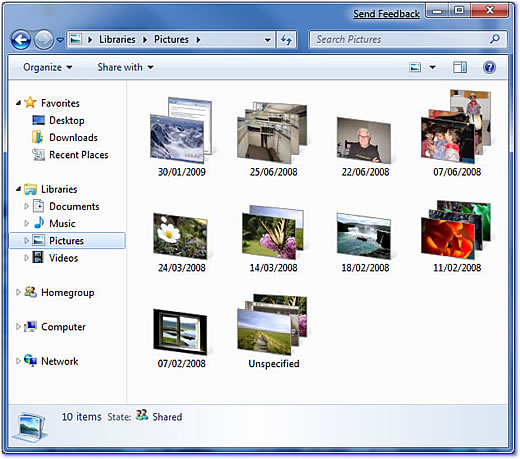Collapse the Favorites section
This screenshot has width=520, height=459.
pyautogui.click(x=18, y=103)
